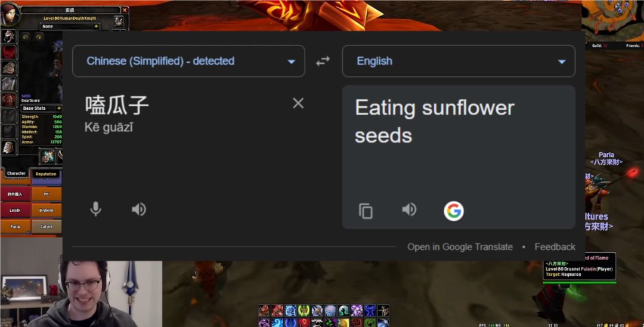Click the swap languages arrows icon
Image resolution: width=644 pixels, height=327 pixels.
click(x=323, y=61)
